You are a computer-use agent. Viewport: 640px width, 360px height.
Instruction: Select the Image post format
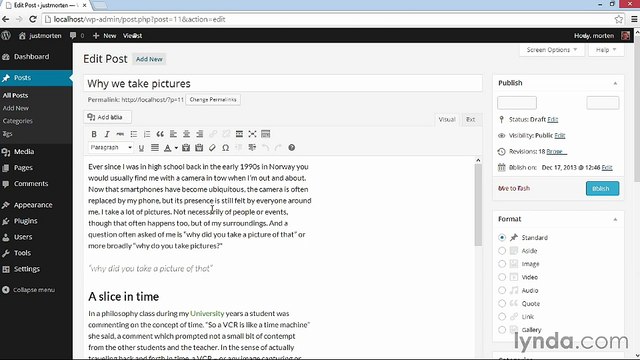[x=502, y=264]
